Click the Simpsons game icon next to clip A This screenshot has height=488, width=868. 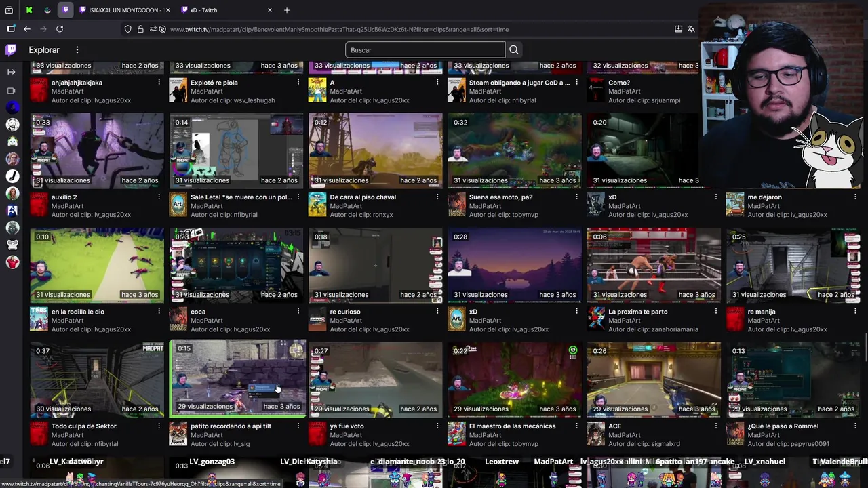pos(317,90)
